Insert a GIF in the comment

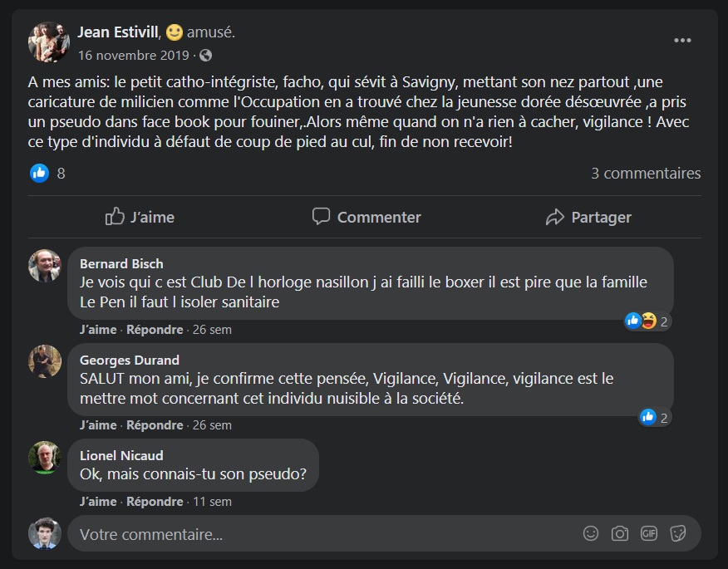649,533
